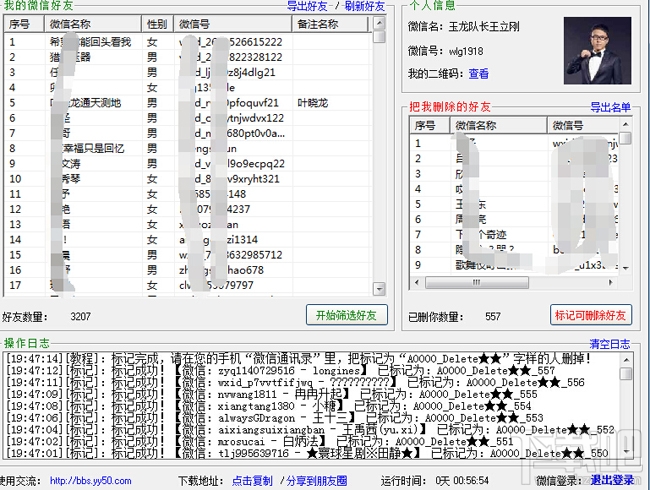Click log entry for mrosucai
The height and width of the screenshot is (490, 650).
(x=260, y=441)
